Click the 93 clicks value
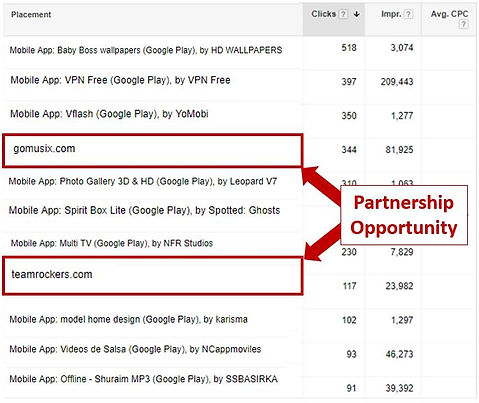The height and width of the screenshot is (403, 479). point(351,354)
